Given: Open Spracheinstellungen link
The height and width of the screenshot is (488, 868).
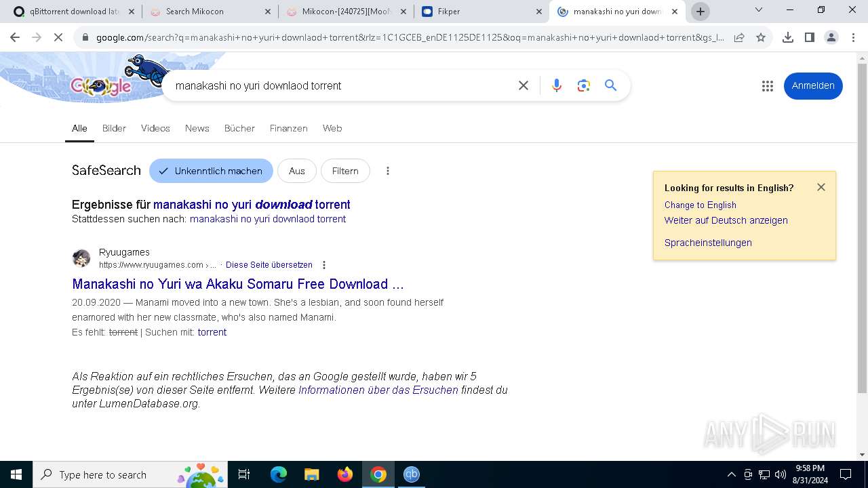Looking at the screenshot, I should click(708, 243).
